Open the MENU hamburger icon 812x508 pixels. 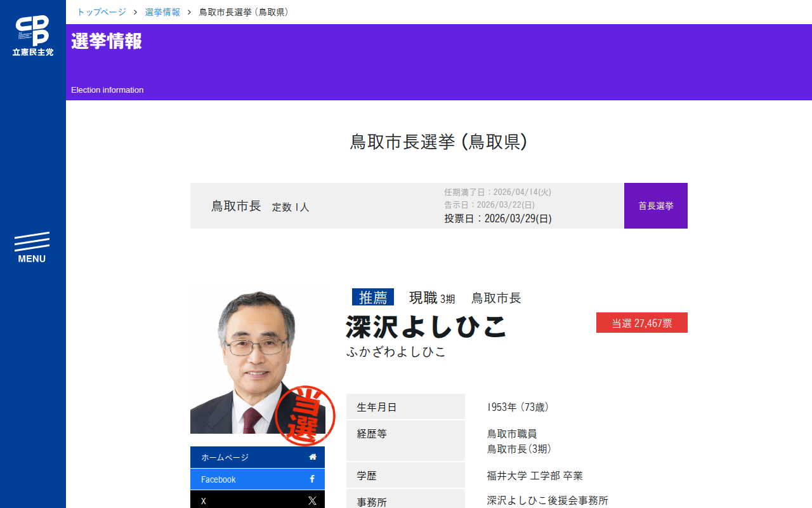[x=32, y=248]
